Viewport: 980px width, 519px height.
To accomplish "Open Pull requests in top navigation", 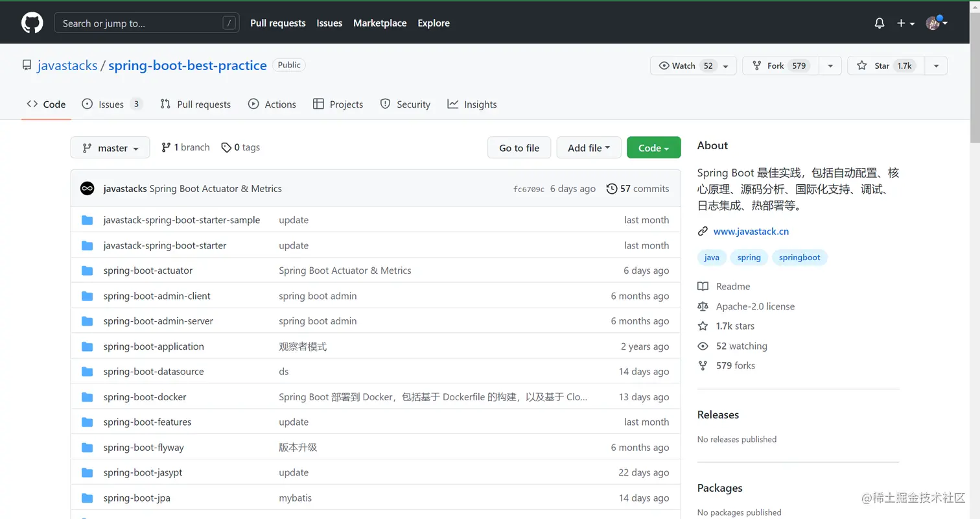I will click(x=278, y=23).
